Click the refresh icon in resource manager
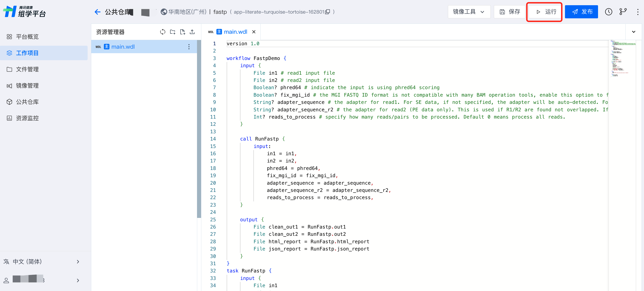Viewport: 644px width, 291px height. 163,32
